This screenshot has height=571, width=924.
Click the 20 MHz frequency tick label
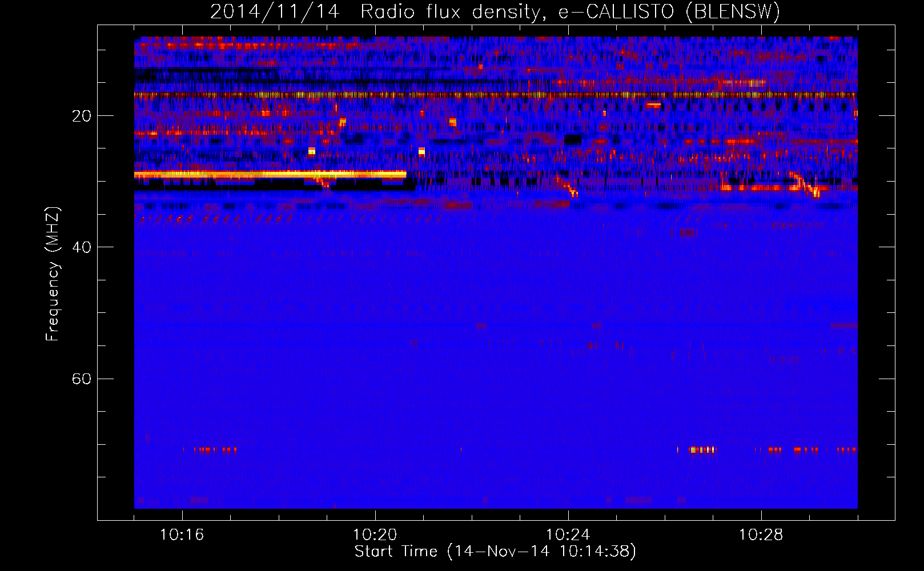click(82, 116)
